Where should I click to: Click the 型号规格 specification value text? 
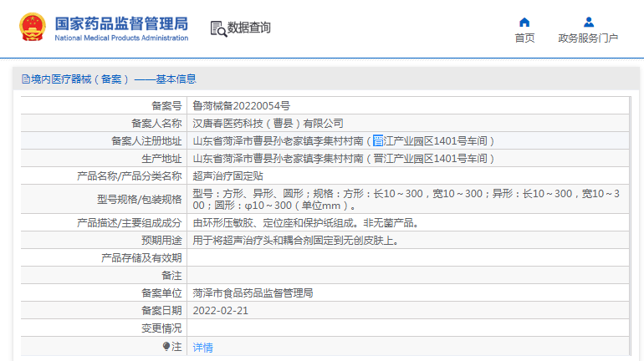point(406,200)
